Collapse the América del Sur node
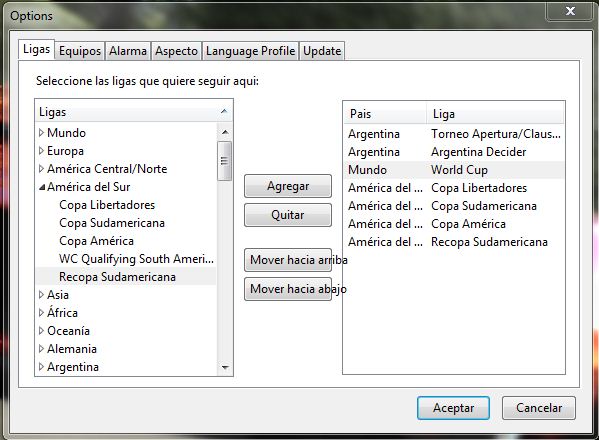This screenshot has height=440, width=599. tap(42, 187)
